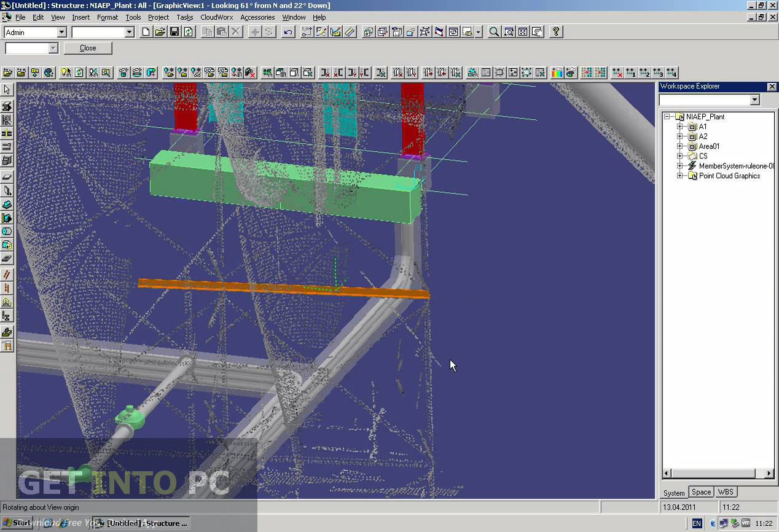Click the Refresh workspace icon next to Save

[x=188, y=32]
